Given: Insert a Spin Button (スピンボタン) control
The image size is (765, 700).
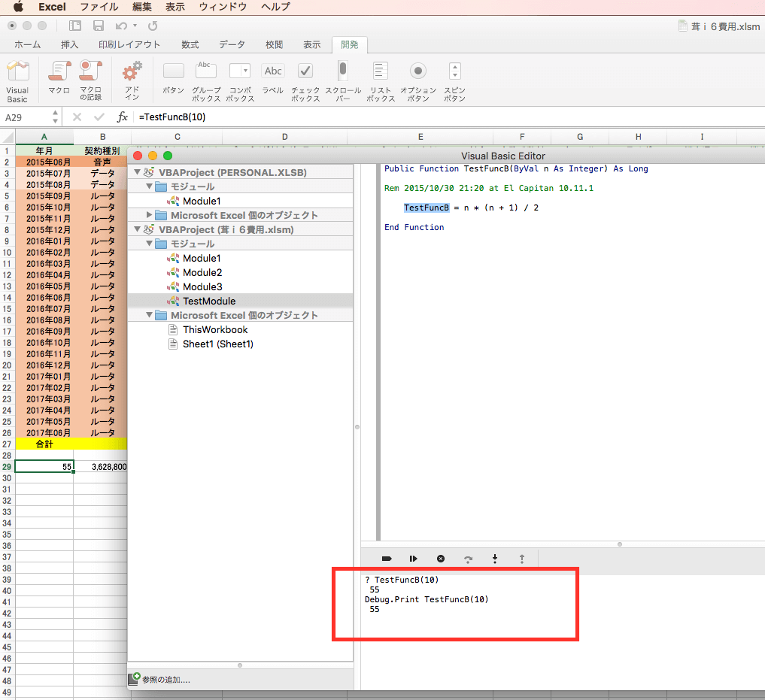Looking at the screenshot, I should tap(454, 71).
